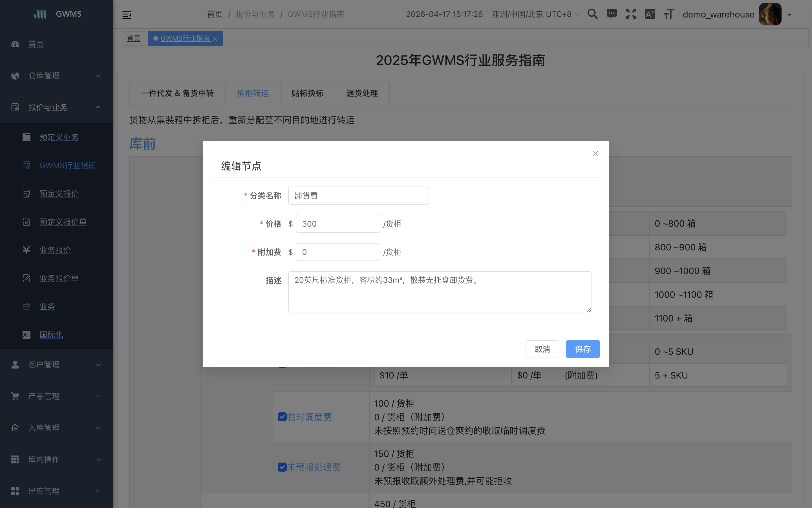Expand the 仓库管理 menu chevron

[98, 76]
